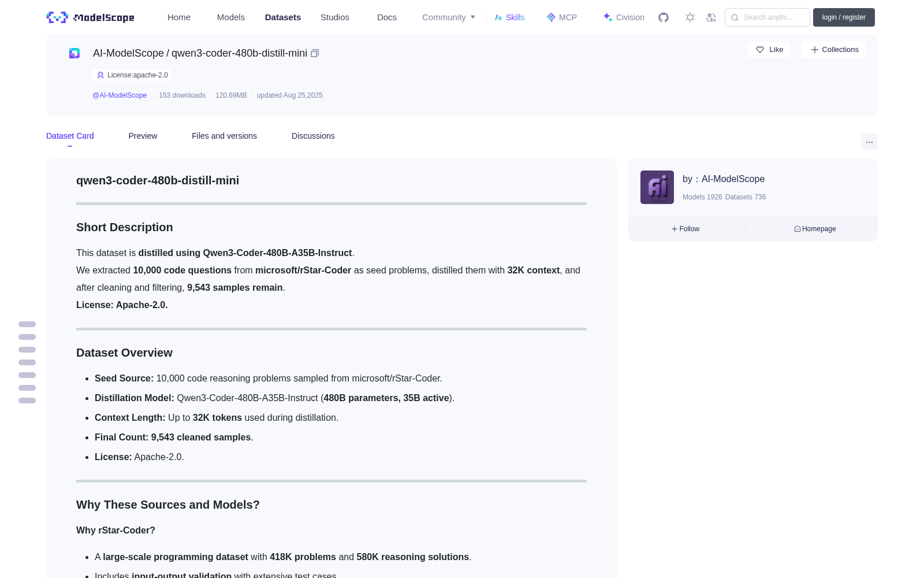924x578 pixels.
Task: Click the bottommost outline marker on the left
Action: (x=27, y=401)
